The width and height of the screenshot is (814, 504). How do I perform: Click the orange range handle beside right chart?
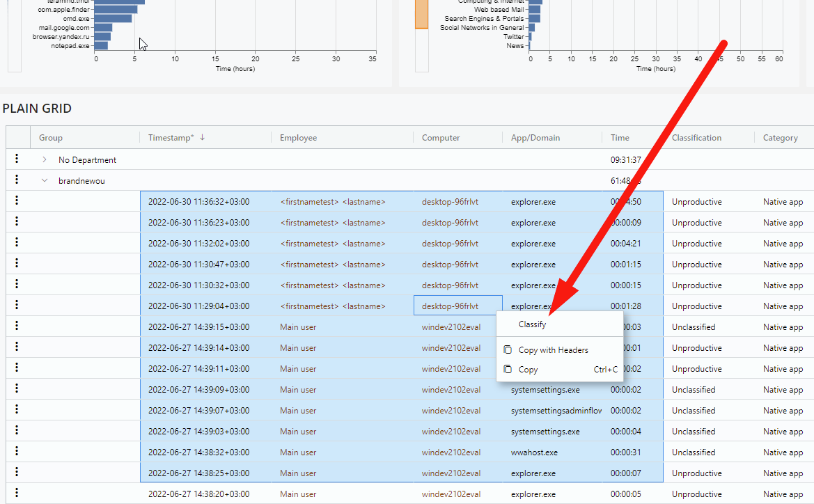tap(421, 14)
